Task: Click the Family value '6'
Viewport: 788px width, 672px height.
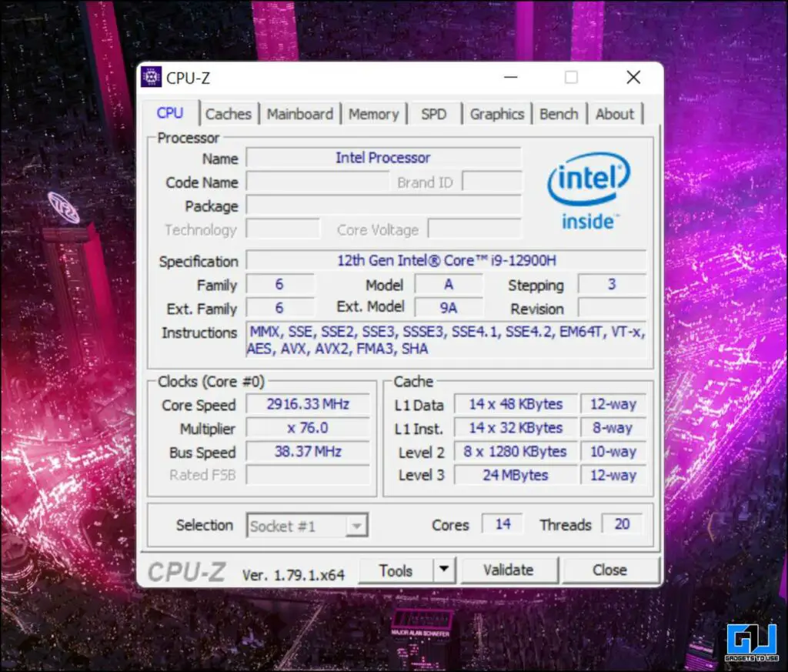Action: [x=280, y=284]
